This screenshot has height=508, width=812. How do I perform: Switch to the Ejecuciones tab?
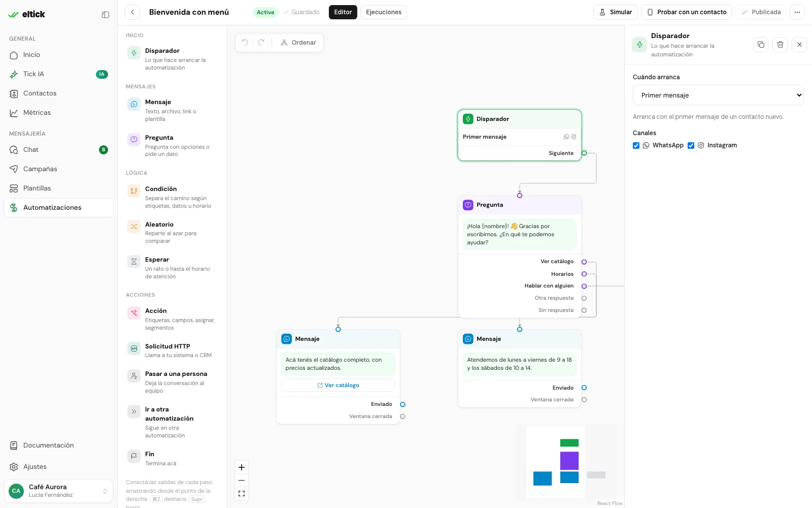click(x=384, y=12)
